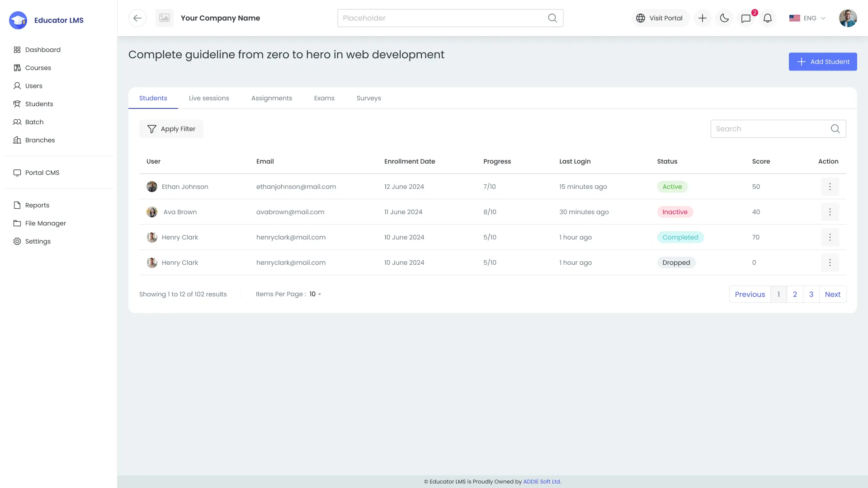868x488 pixels.
Task: Click the Add Student button
Action: click(823, 62)
